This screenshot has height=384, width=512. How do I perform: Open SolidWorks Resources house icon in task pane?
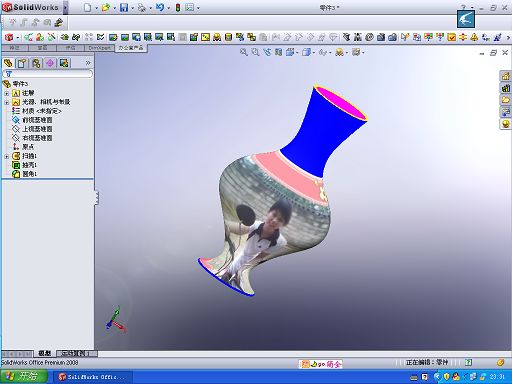pyautogui.click(x=506, y=76)
